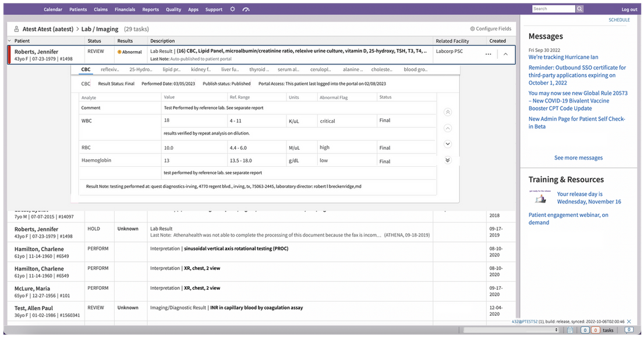Jump to the first result with double-up arrow

pos(448,112)
